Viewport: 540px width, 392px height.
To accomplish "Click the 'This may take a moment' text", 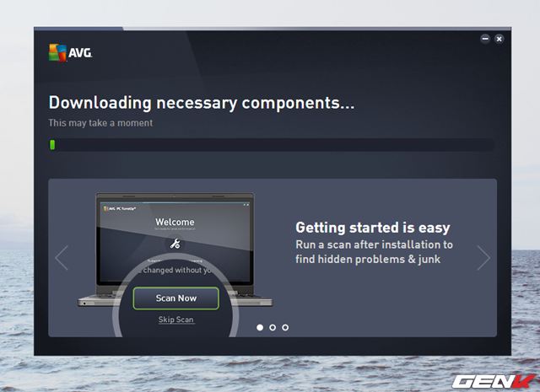I will coord(100,123).
